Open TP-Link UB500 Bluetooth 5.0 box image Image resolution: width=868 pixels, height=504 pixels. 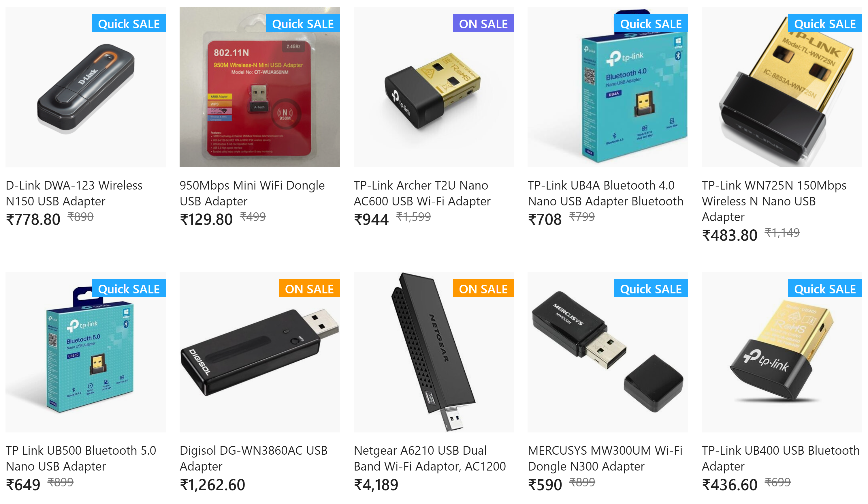tap(85, 352)
